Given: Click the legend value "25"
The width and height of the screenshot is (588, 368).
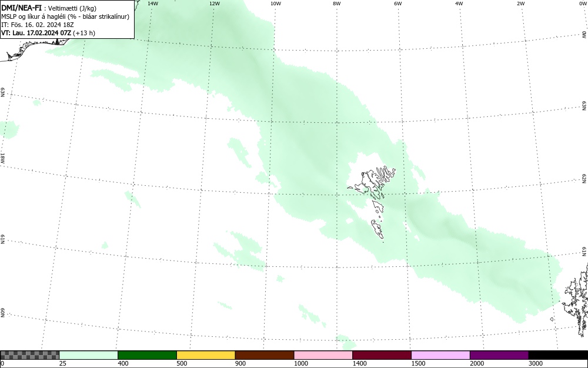Looking at the screenshot, I should coord(63,363).
